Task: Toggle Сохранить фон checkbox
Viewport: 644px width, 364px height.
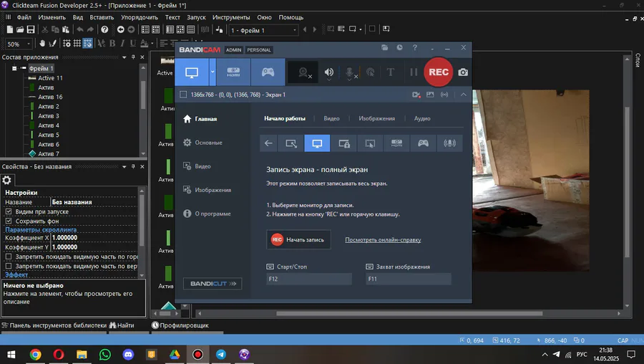Action: [9, 221]
